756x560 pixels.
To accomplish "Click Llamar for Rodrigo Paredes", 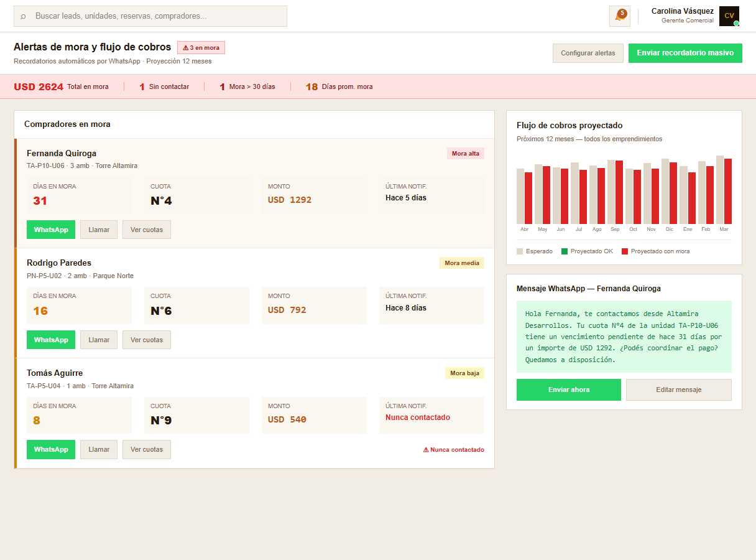I will click(x=99, y=340).
